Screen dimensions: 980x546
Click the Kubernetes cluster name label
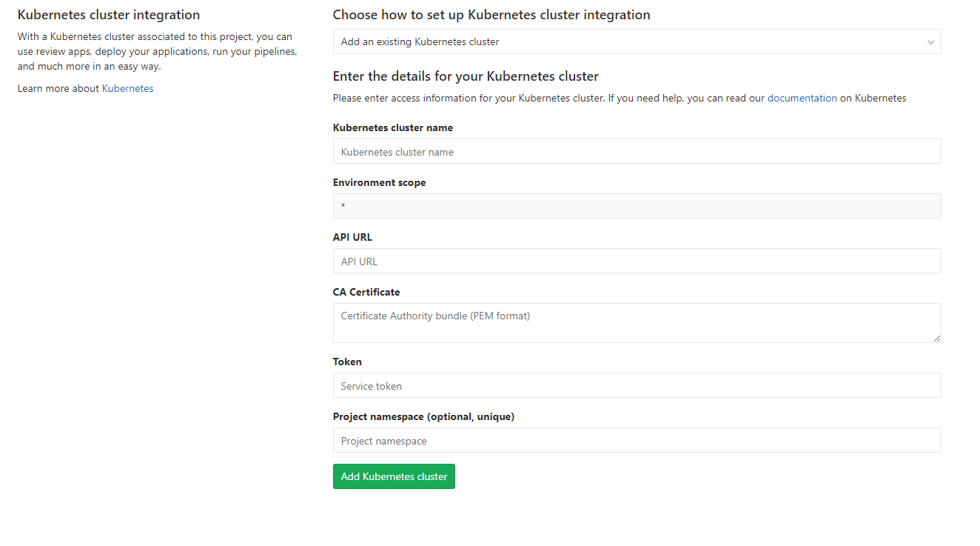[393, 127]
